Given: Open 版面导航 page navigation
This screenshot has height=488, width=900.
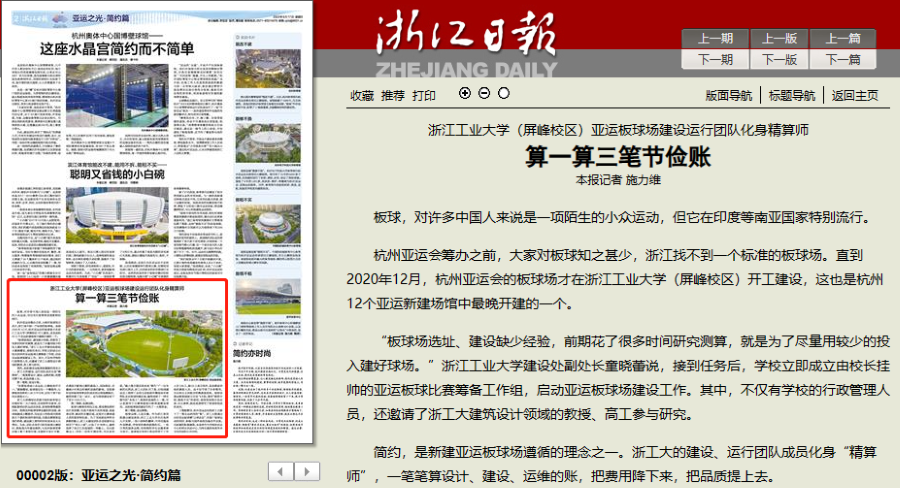Looking at the screenshot, I should (x=728, y=96).
